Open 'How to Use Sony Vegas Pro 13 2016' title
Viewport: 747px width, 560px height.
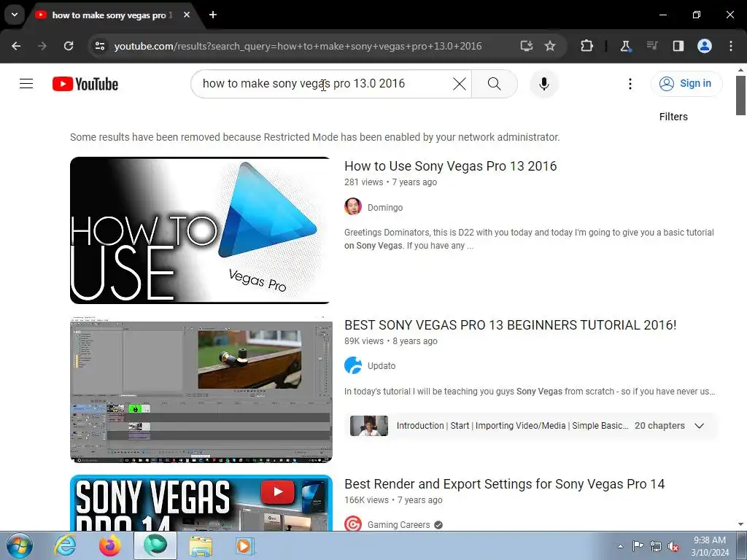pyautogui.click(x=450, y=166)
